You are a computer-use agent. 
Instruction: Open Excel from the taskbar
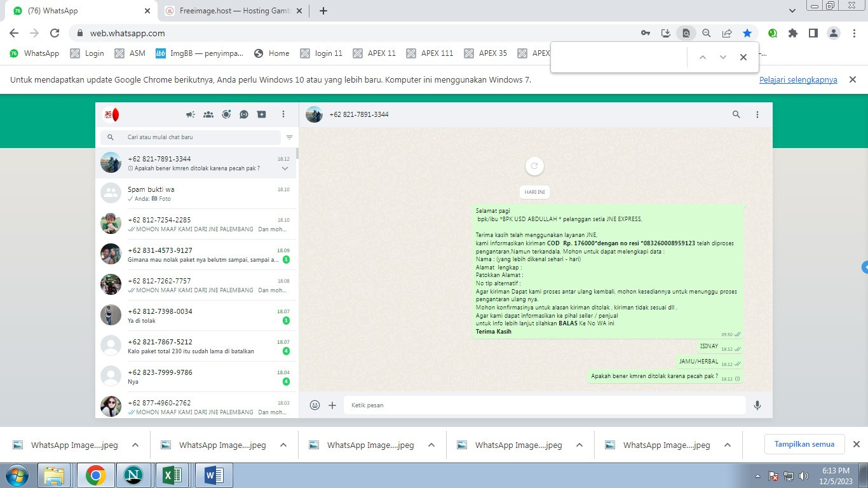coord(173,475)
